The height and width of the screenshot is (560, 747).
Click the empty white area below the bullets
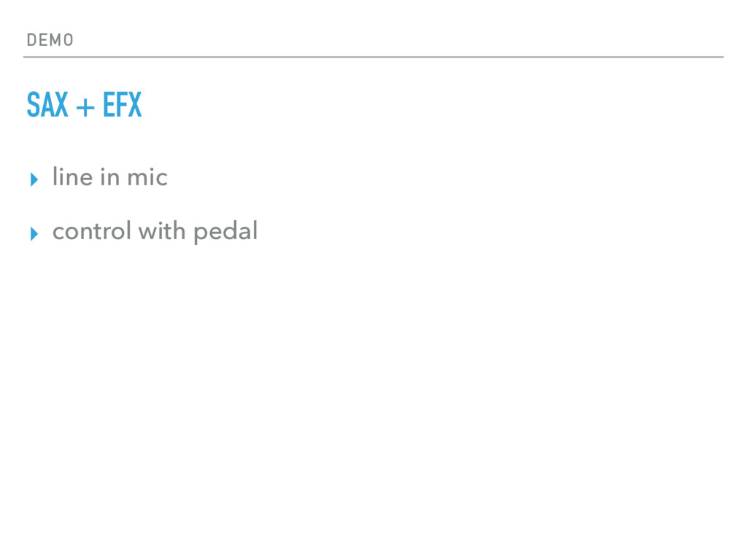point(373,401)
